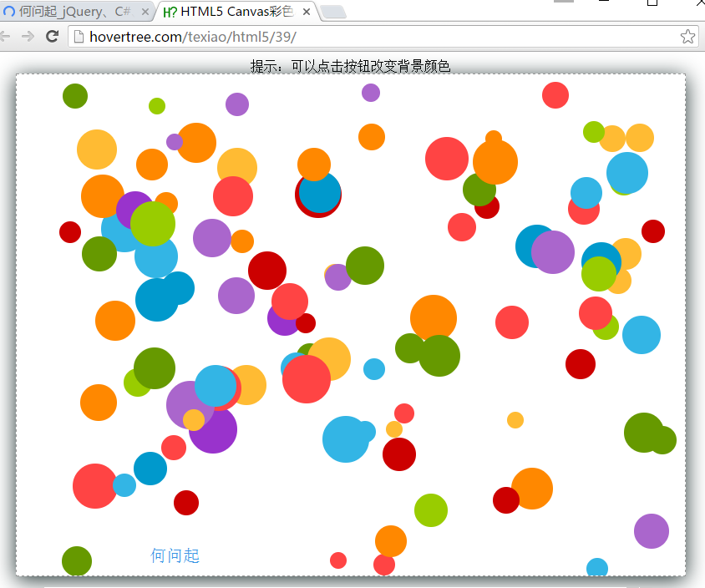Viewport: 705px width, 588px height.
Task: Focus the hovertree.com address bar
Action: pos(376,36)
